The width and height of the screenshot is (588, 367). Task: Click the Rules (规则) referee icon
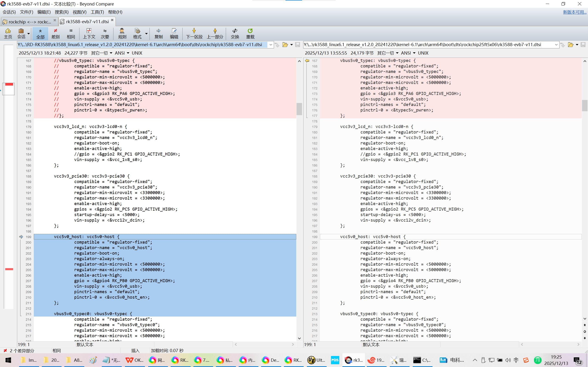122,33
